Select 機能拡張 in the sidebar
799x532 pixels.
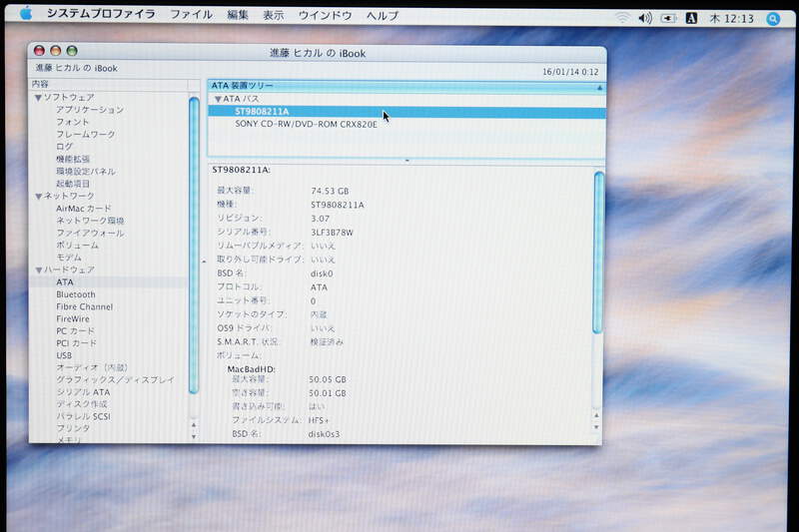[73, 159]
